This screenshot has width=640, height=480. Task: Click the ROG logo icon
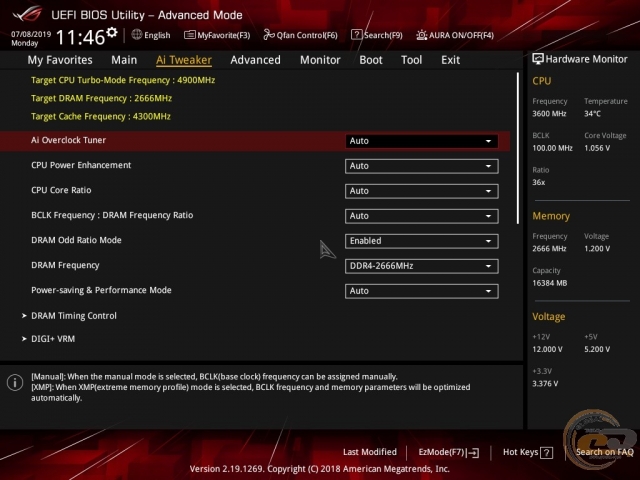27,13
